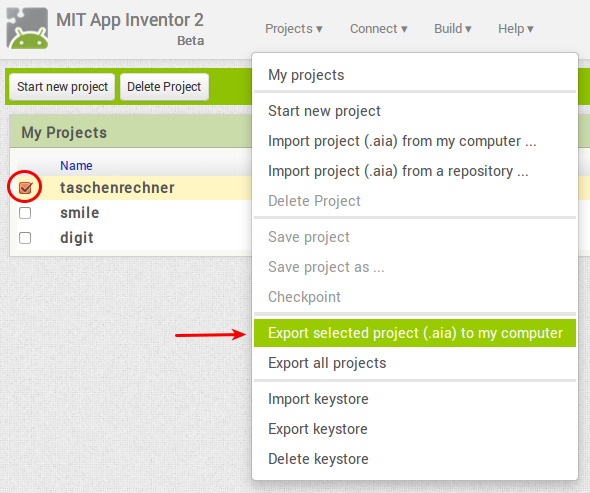Open the Connect dropdown menu
Screen dimensions: 590x493
[379, 29]
